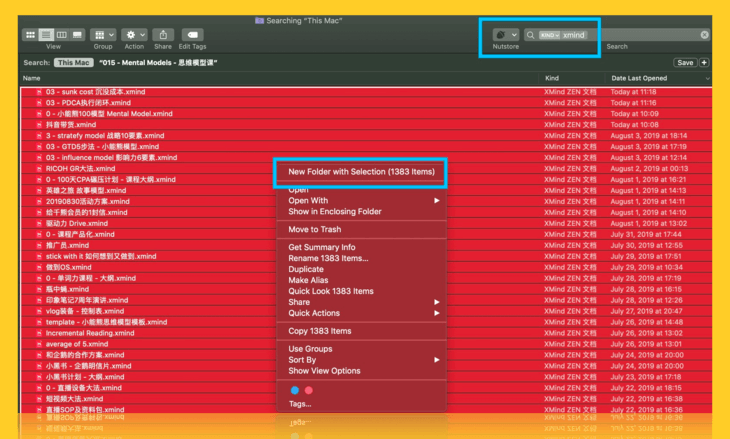Open the Group dropdown in toolbar
The width and height of the screenshot is (730, 439).
tap(103, 35)
